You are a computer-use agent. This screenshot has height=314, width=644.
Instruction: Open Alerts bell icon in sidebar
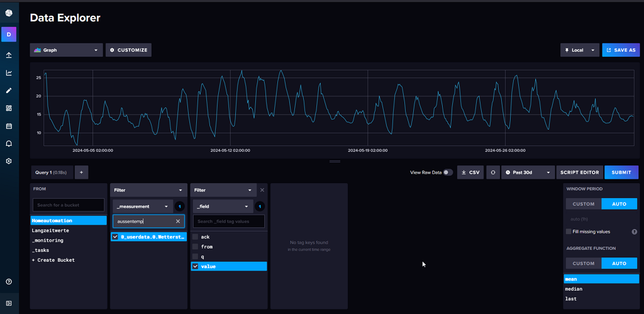[x=9, y=143]
